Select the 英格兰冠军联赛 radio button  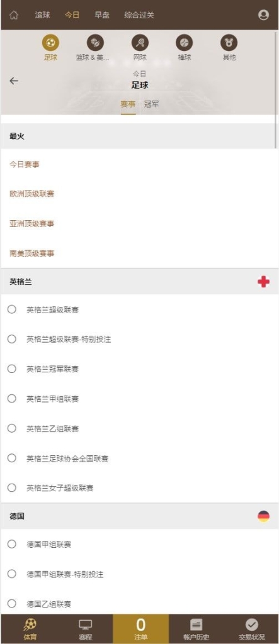point(12,369)
